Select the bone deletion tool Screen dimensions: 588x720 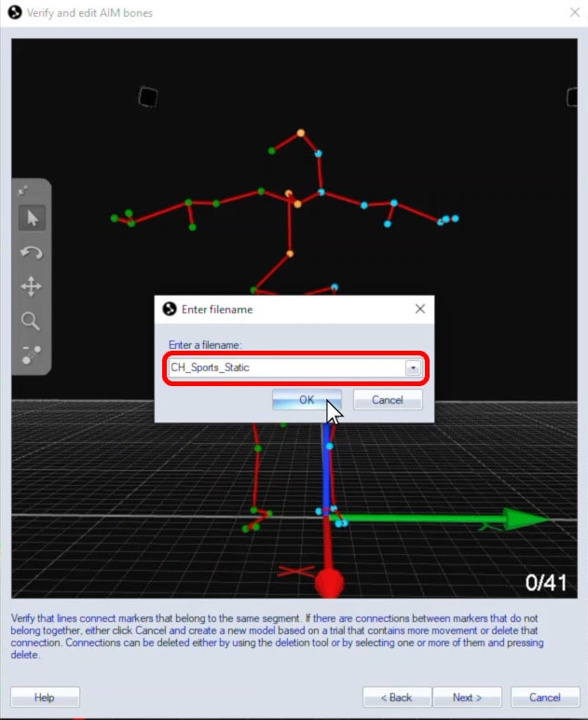(31, 355)
